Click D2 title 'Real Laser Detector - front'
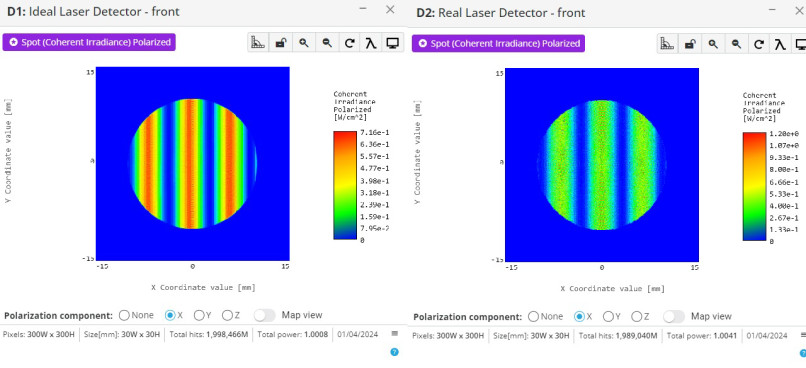 (x=512, y=13)
